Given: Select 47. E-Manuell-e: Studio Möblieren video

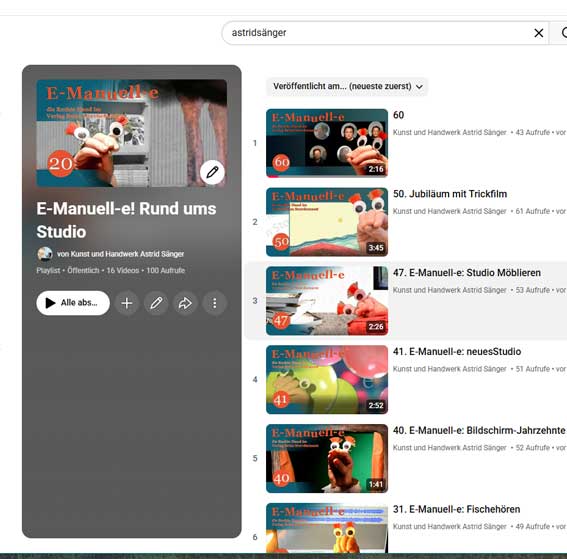Looking at the screenshot, I should pos(467,273).
